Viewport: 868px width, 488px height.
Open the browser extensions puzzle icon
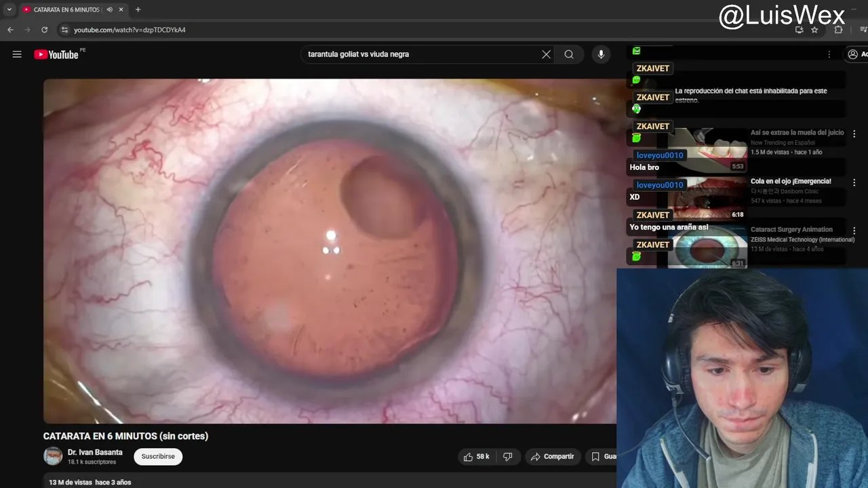(839, 30)
